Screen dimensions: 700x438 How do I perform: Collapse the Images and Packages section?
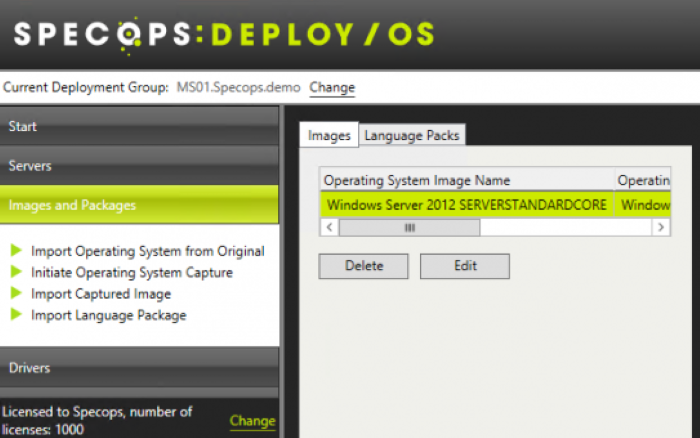[139, 205]
